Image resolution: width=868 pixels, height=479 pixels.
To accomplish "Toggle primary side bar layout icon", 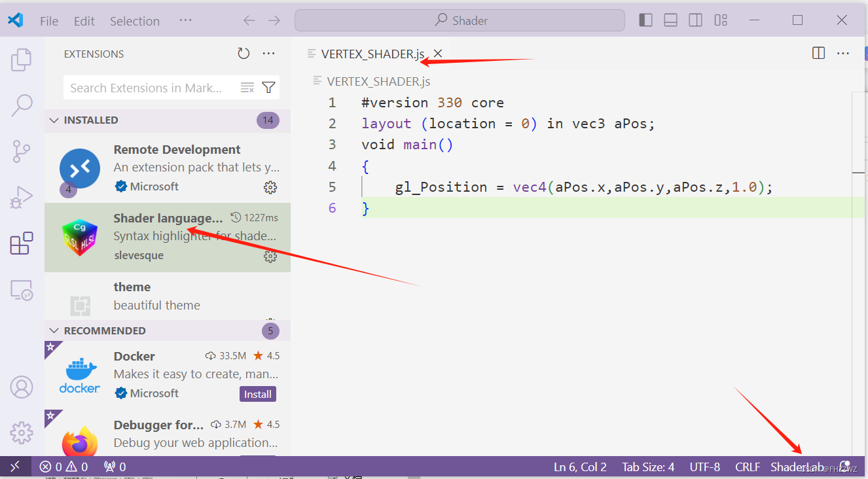I will (x=645, y=20).
